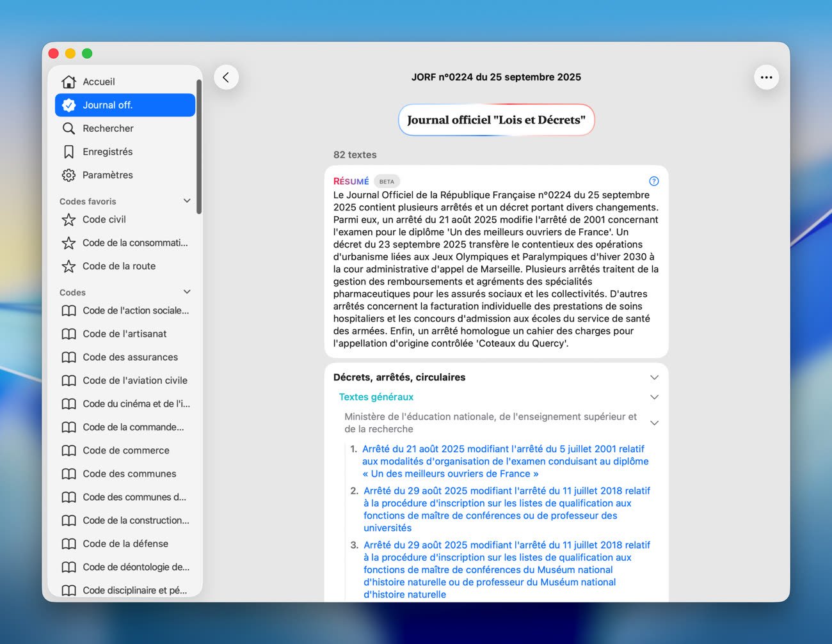This screenshot has width=832, height=644.
Task: Click the book icon for Code des communes d...
Action: tap(68, 498)
